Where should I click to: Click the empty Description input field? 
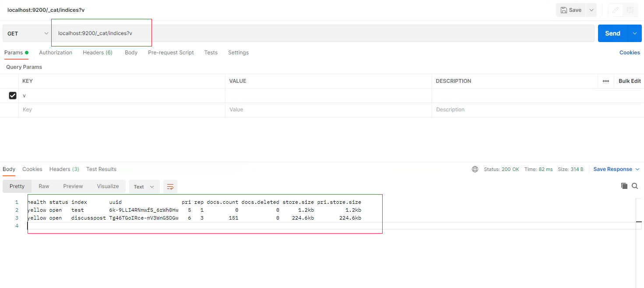[538, 110]
